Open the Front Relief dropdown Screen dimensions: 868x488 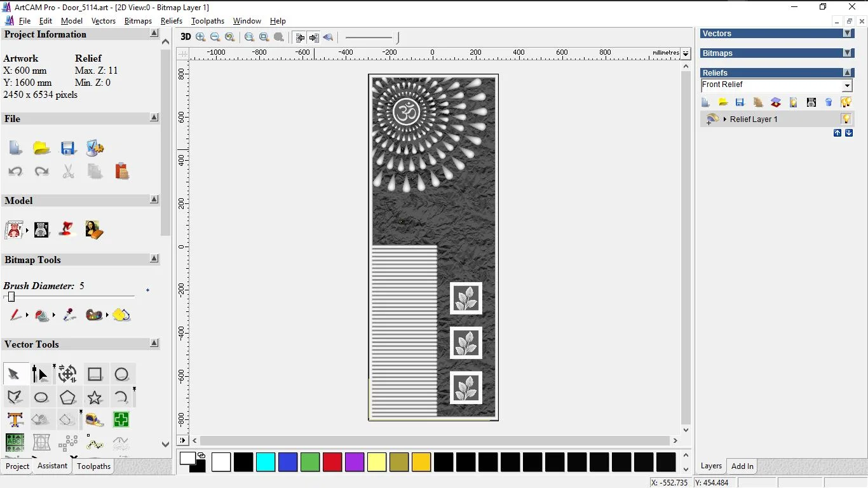[847, 86]
